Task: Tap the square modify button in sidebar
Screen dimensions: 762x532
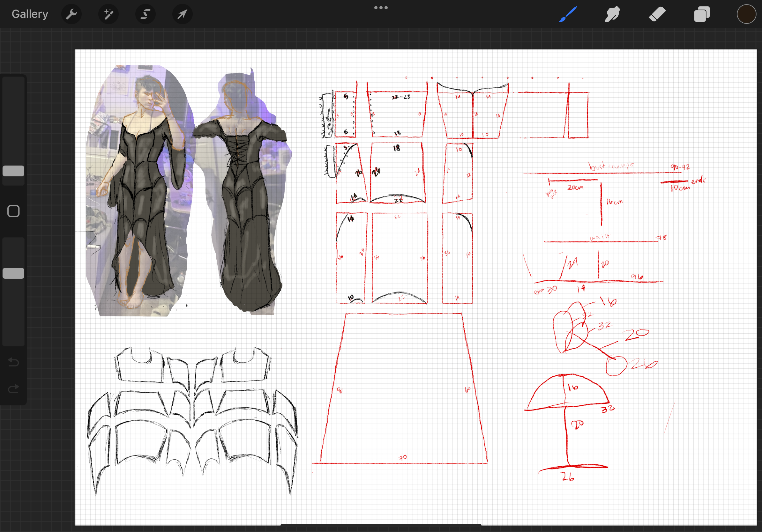Action: pyautogui.click(x=13, y=211)
